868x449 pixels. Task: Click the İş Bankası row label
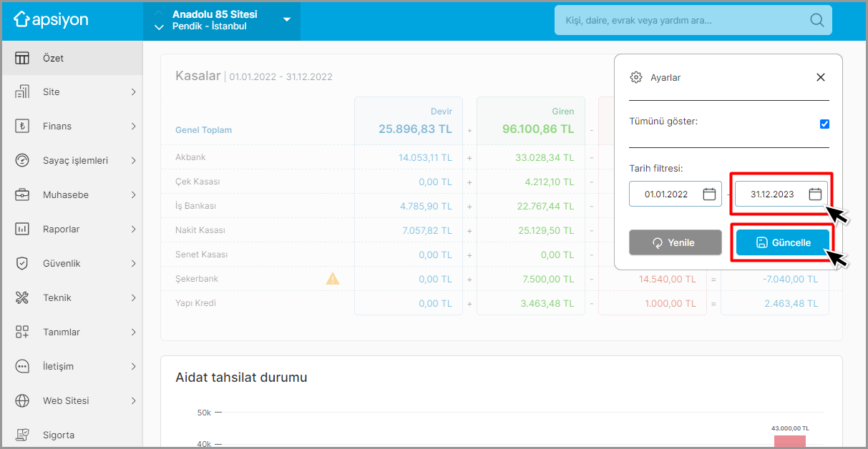click(195, 206)
